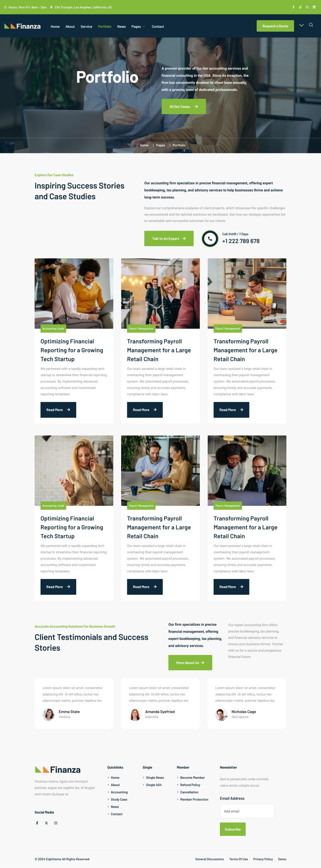Viewport: 321px width, 868px height.
Task: Expand the Pages dropdown menu
Action: (138, 27)
